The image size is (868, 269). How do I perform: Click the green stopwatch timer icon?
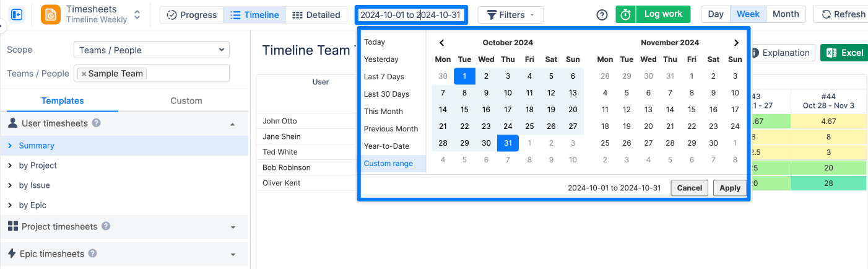[626, 15]
